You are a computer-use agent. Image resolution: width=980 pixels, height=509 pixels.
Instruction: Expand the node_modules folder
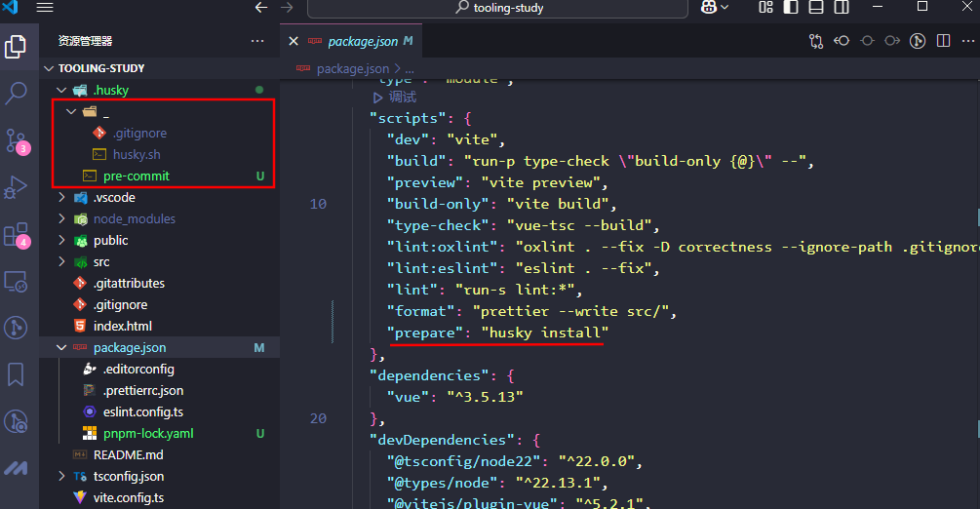click(62, 218)
